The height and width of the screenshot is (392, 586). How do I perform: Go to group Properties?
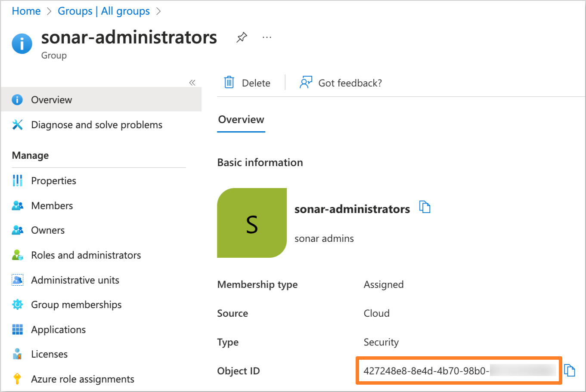pos(53,181)
